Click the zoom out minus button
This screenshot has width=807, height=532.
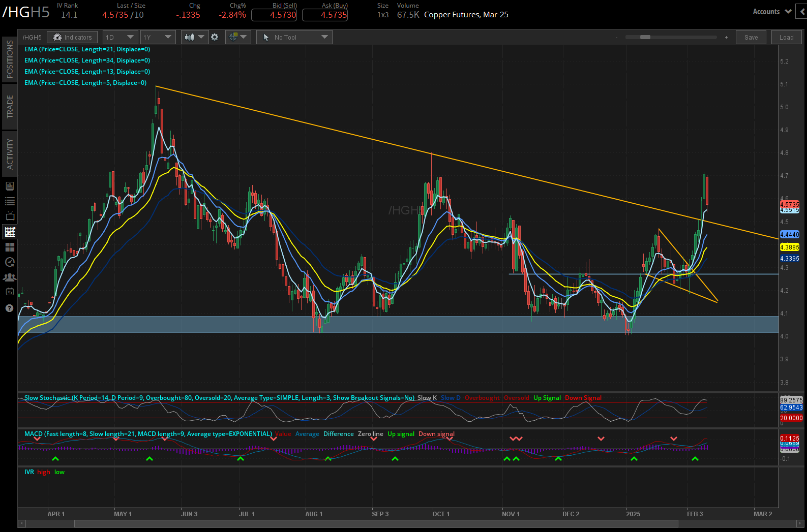617,37
